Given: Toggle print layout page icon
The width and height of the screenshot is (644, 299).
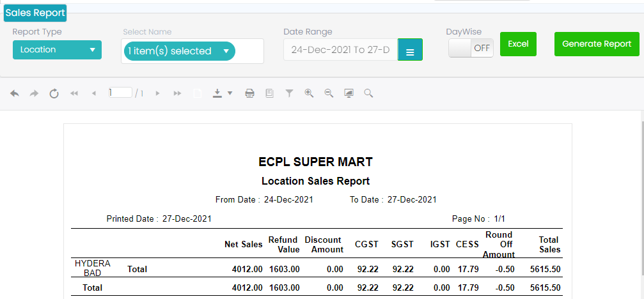Looking at the screenshot, I should click(x=269, y=93).
